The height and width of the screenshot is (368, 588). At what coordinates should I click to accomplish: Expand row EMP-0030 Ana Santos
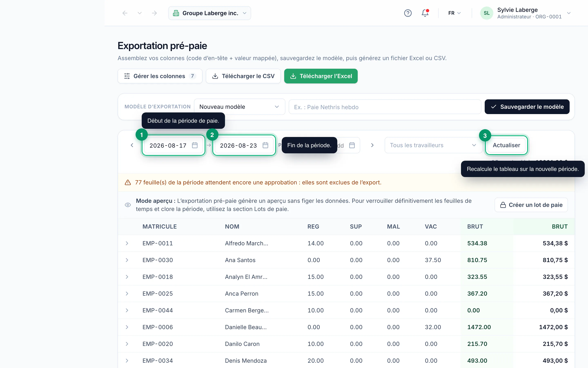tap(127, 260)
